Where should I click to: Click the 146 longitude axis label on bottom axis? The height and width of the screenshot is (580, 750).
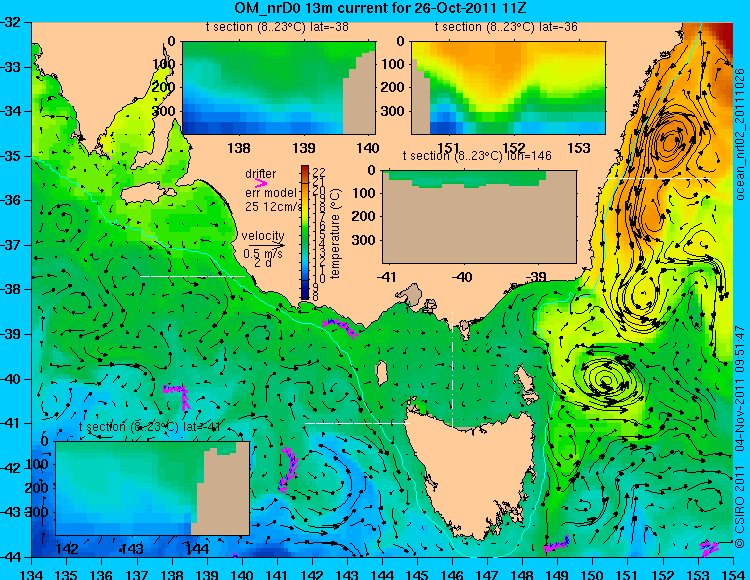pyautogui.click(x=452, y=574)
